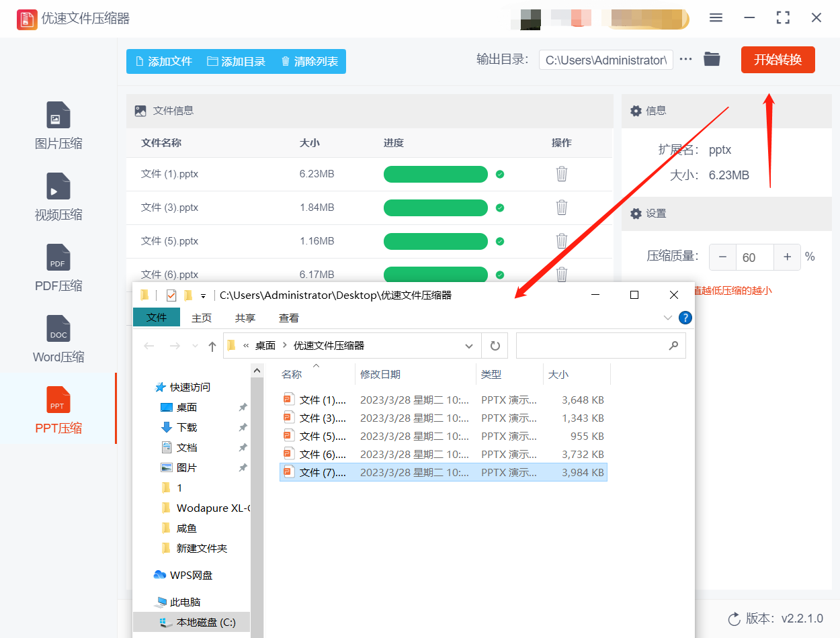Select 文件 (7) in Explorer file list
Image resolution: width=840 pixels, height=638 pixels.
[444, 472]
